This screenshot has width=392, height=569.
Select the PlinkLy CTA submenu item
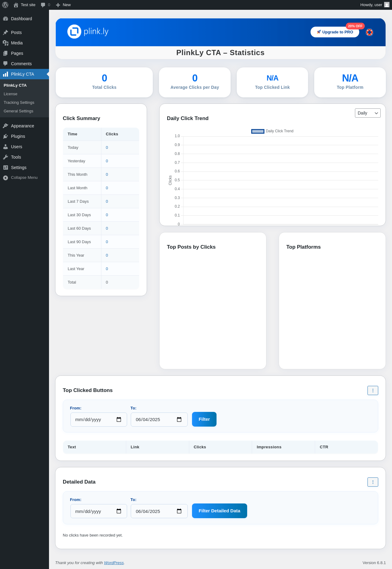click(x=15, y=85)
